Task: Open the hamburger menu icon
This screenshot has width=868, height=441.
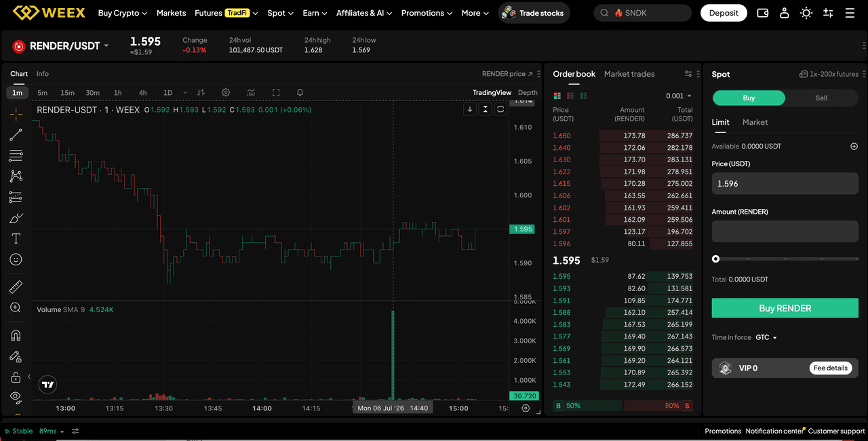Action: point(850,13)
